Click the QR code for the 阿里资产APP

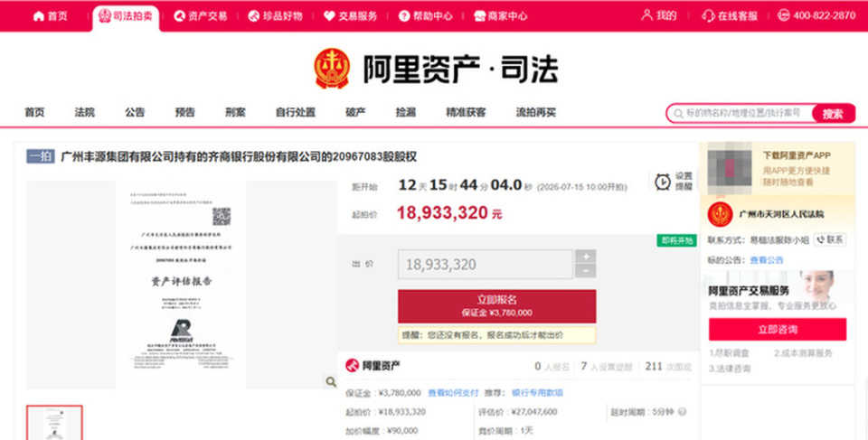(730, 168)
